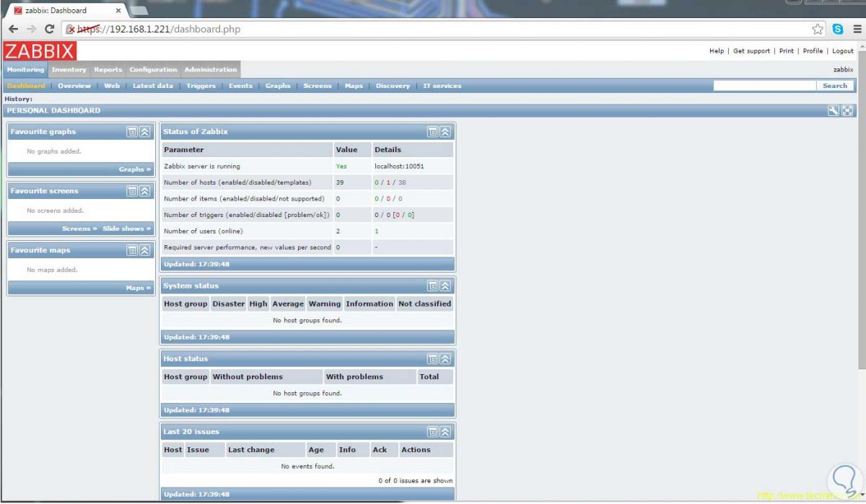
Task: Open the Dashboard submenu item
Action: pos(26,86)
